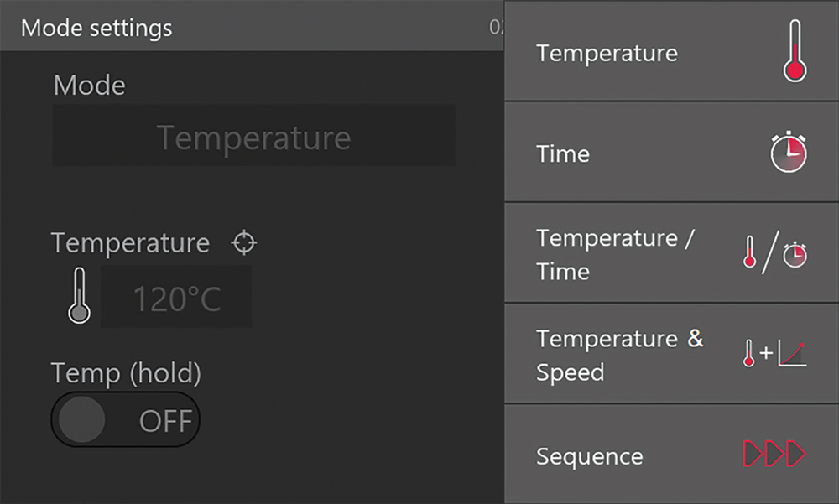Click the triple-arrow Sequence icon
Image resolution: width=839 pixels, height=504 pixels.
(774, 455)
